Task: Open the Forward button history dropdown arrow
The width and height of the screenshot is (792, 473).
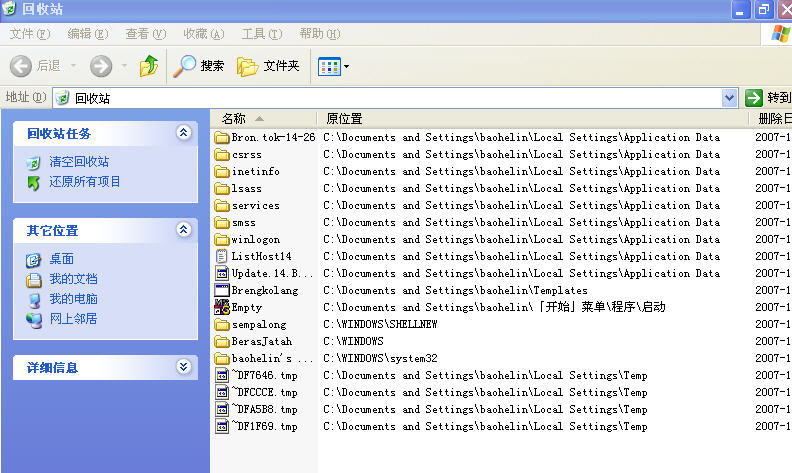Action: [x=124, y=66]
